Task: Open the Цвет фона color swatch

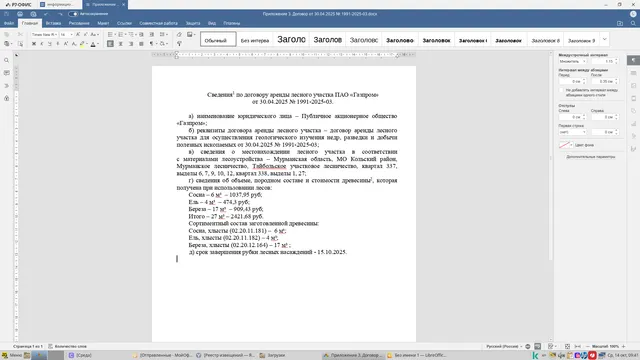Action: [x=564, y=145]
